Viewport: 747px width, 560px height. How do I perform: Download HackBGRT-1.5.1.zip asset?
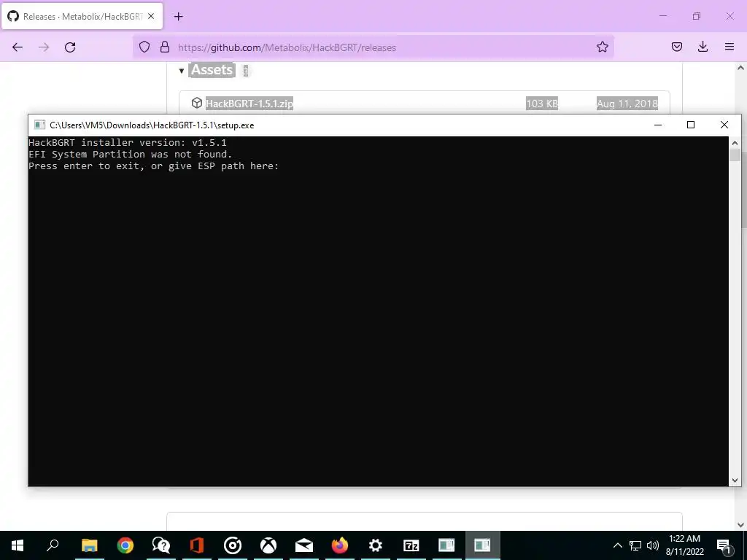(x=249, y=104)
